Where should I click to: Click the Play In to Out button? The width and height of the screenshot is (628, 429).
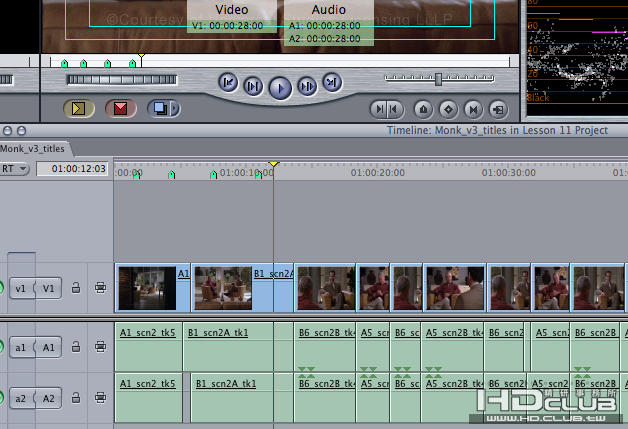pyautogui.click(x=253, y=86)
